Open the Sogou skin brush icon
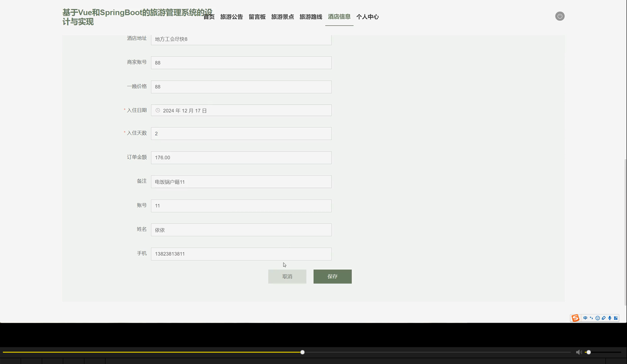The width and height of the screenshot is (627, 364). click(x=603, y=318)
